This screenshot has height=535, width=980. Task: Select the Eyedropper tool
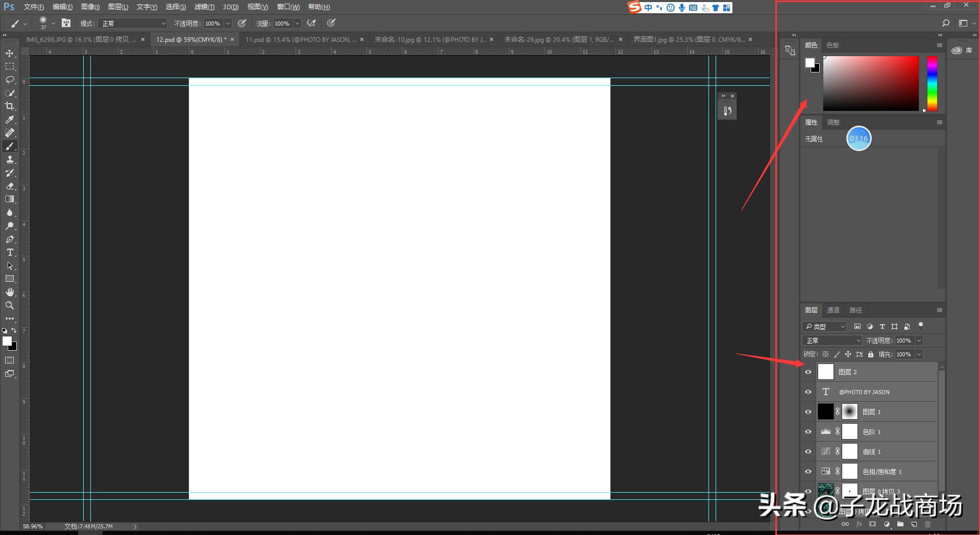coord(10,119)
